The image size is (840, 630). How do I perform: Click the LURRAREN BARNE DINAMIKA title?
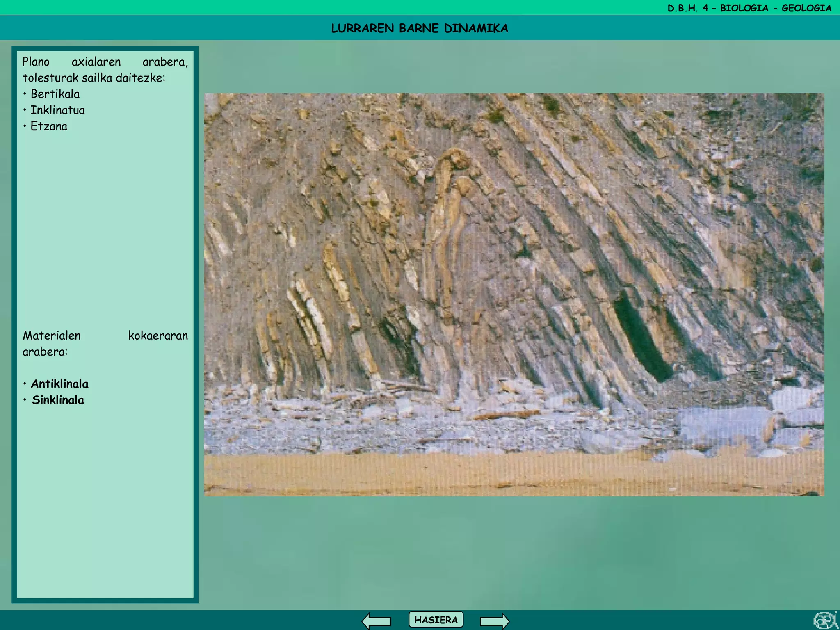point(420,28)
